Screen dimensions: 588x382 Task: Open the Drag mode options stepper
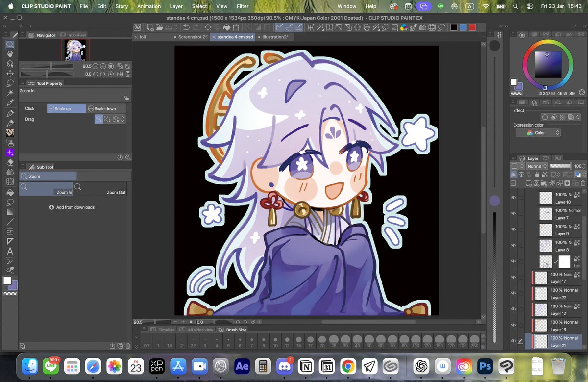tap(122, 119)
